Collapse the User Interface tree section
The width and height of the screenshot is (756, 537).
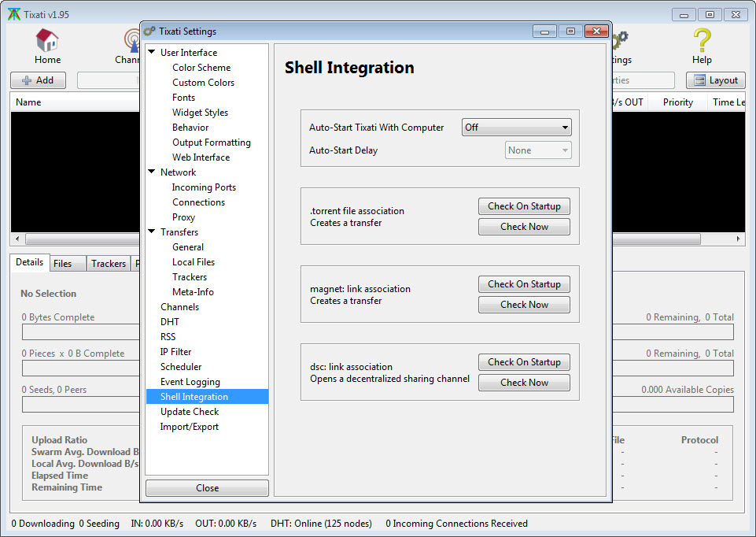152,52
